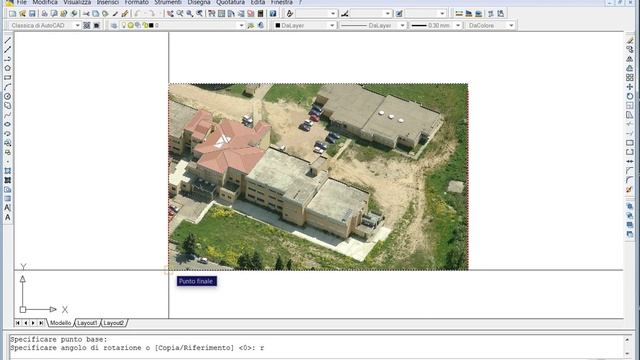
Task: Choose the Explode modify tool
Action: [630, 189]
